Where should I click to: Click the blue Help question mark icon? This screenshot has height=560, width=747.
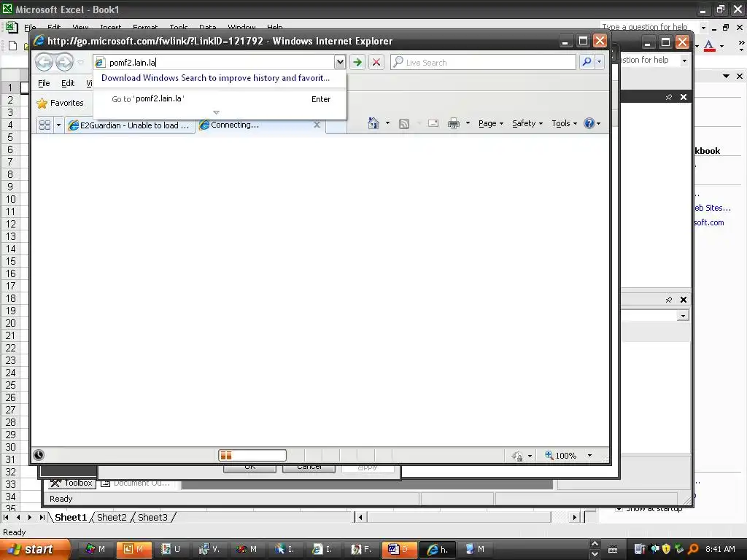[589, 123]
